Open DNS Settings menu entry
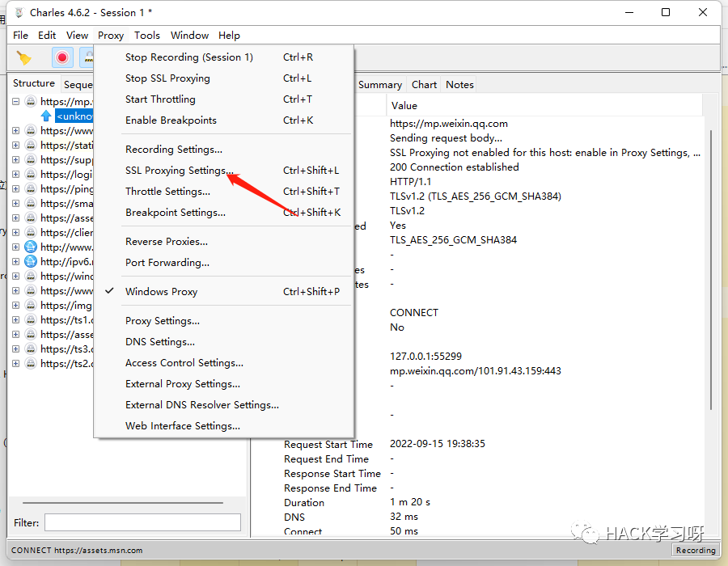 tap(223, 342)
